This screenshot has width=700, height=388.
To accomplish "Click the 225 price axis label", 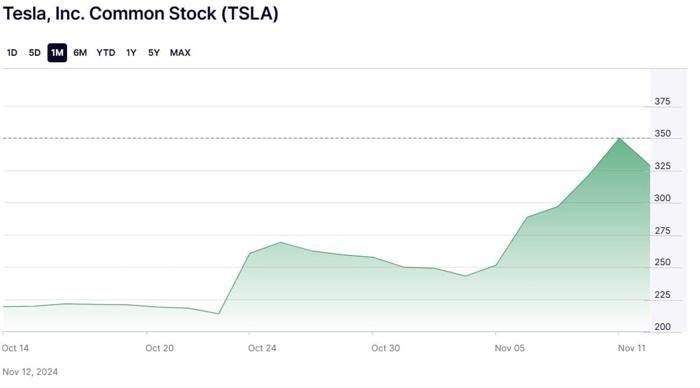I will [662, 295].
